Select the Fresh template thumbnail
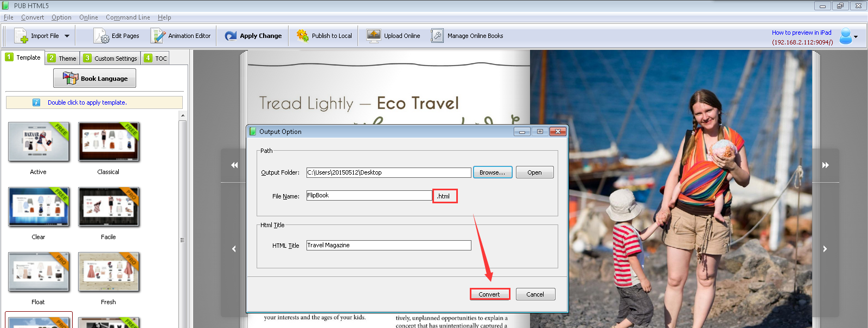This screenshot has width=868, height=328. coord(108,272)
